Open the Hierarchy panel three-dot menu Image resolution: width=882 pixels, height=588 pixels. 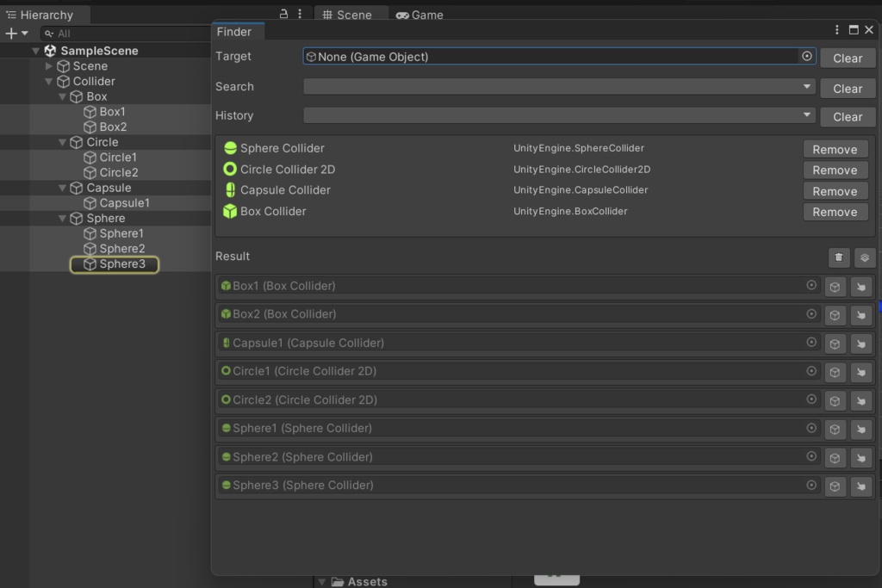pyautogui.click(x=300, y=14)
